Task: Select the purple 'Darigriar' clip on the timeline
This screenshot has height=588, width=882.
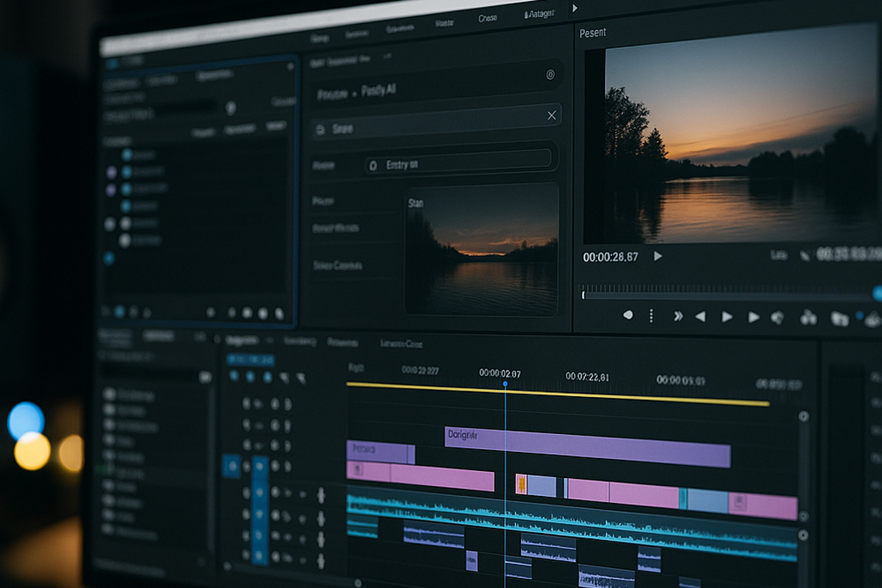Action: click(588, 447)
